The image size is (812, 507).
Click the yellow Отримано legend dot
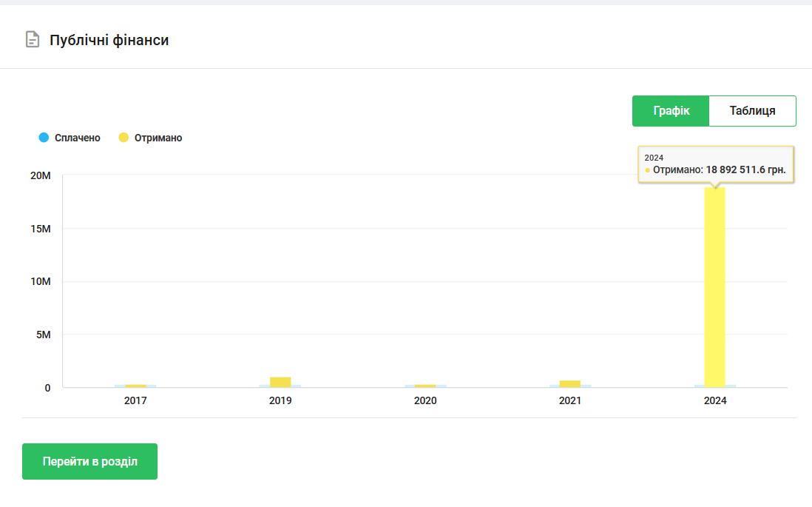coord(124,138)
